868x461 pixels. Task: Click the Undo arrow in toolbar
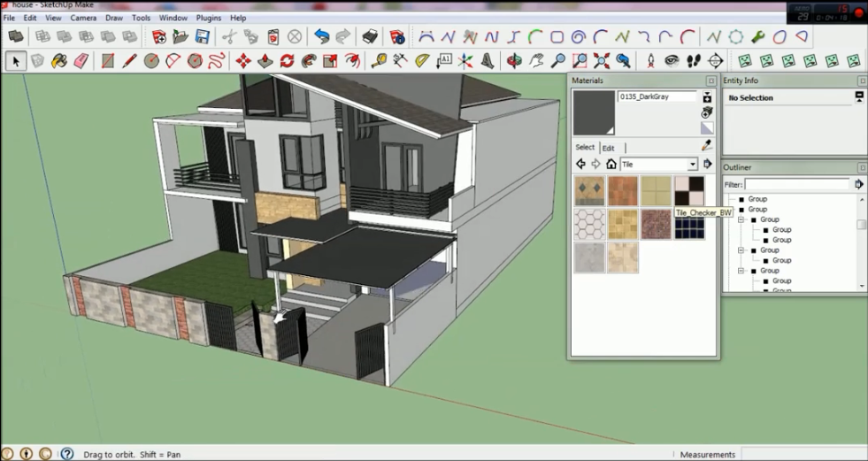coord(321,37)
